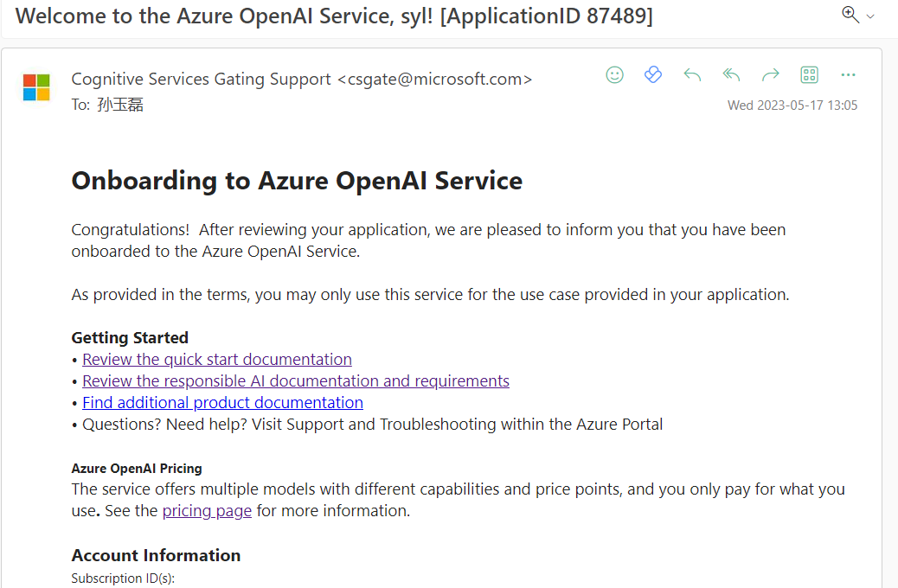Viewport: 898px width, 588px height.
Task: Reply to this email
Action: (692, 75)
